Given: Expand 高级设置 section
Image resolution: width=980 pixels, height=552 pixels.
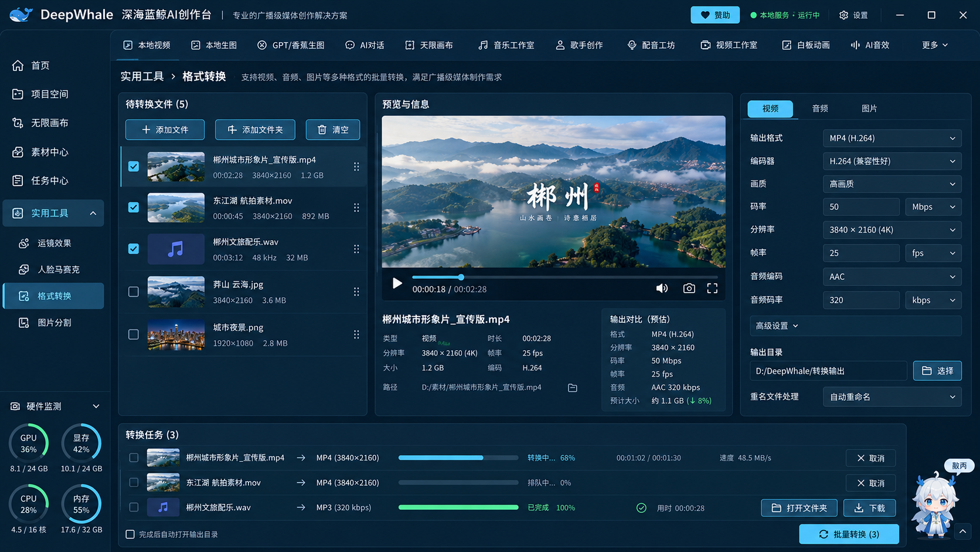Looking at the screenshot, I should tap(855, 326).
